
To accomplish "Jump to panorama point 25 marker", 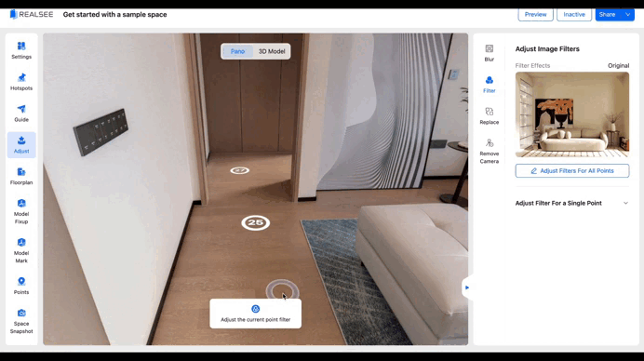I will tap(256, 222).
